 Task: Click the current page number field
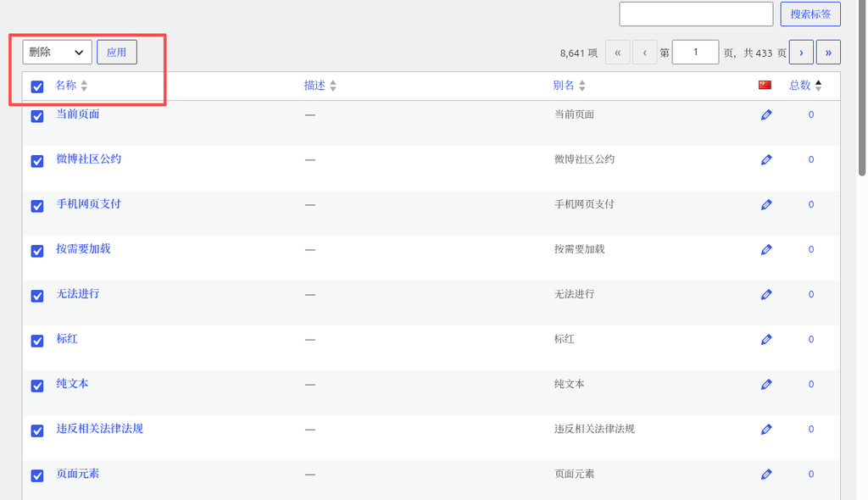click(695, 52)
